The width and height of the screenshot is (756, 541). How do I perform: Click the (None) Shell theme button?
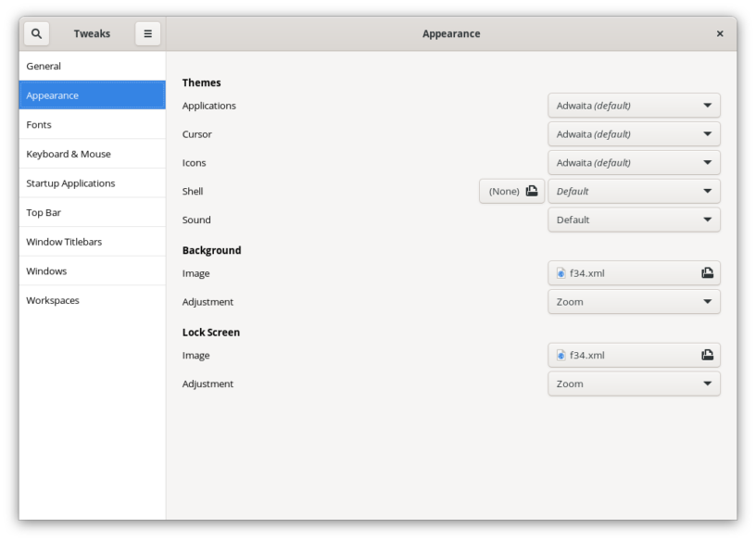point(504,191)
